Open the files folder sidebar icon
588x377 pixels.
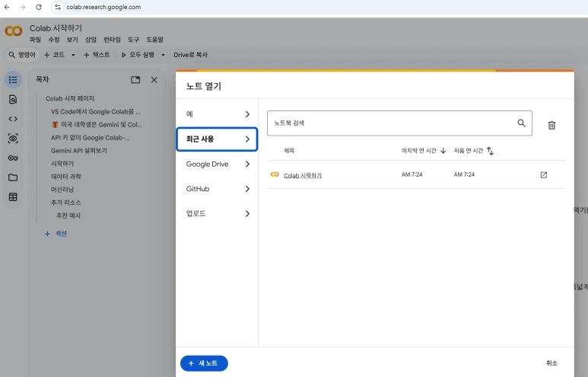click(x=13, y=177)
